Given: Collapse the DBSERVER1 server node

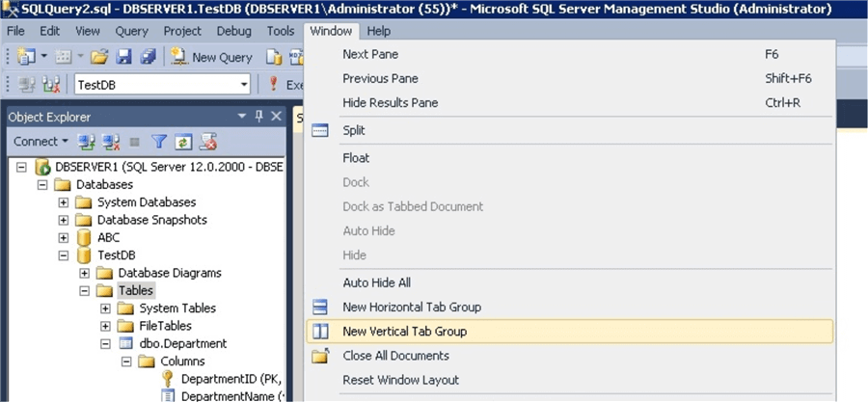Looking at the screenshot, I should pos(21,167).
